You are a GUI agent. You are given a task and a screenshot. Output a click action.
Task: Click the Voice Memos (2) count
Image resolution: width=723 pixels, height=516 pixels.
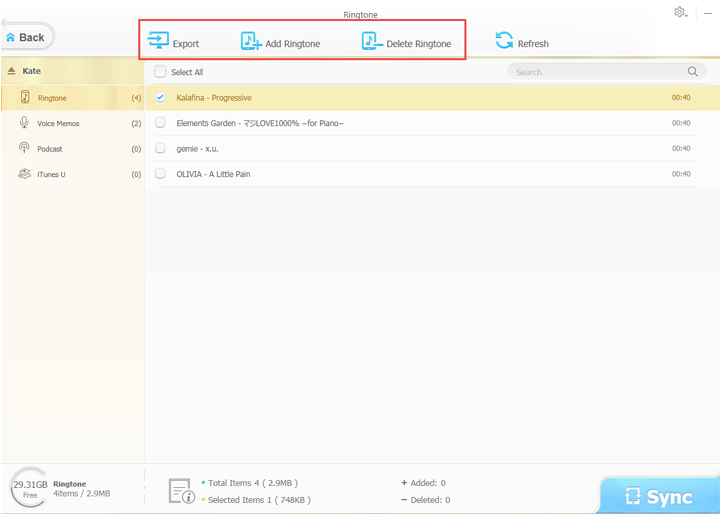[136, 124]
